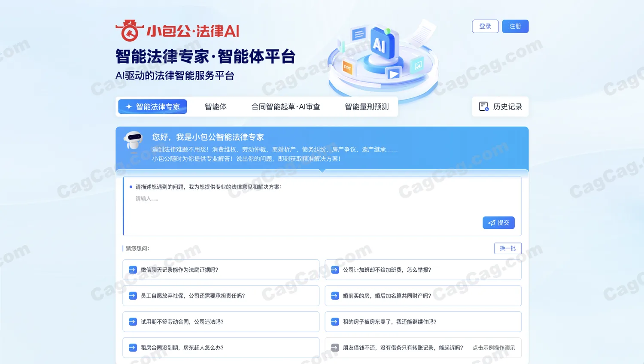This screenshot has height=364, width=644.
Task: Click arrow icon beside 婚前买的房 question
Action: [x=335, y=296]
